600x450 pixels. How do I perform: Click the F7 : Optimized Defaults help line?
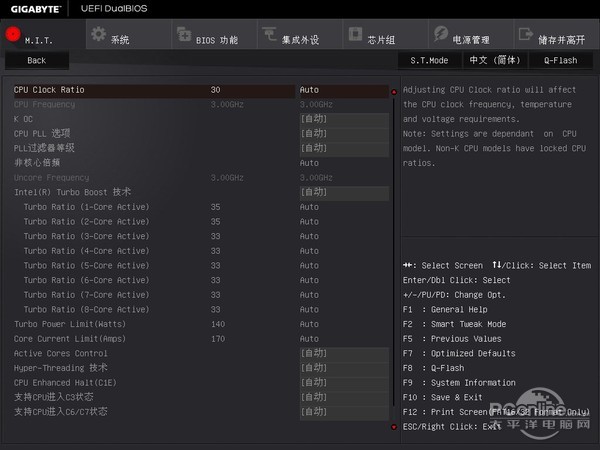(459, 354)
